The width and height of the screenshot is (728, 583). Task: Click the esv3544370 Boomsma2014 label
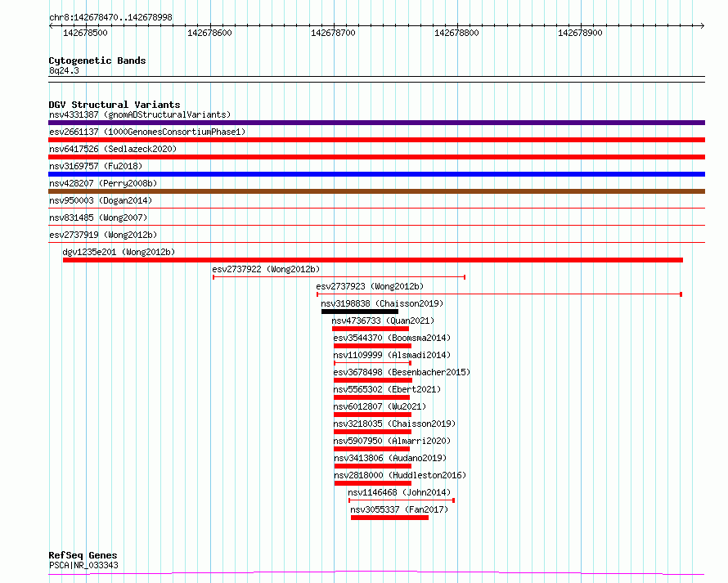pyautogui.click(x=392, y=338)
